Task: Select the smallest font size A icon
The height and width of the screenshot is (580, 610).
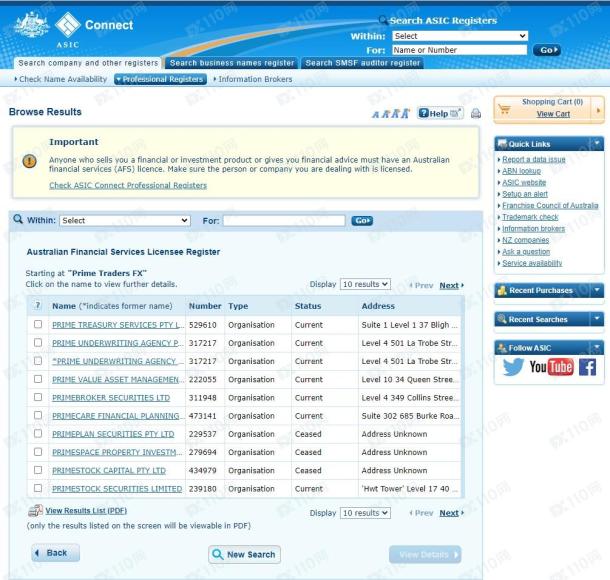Action: 375,114
